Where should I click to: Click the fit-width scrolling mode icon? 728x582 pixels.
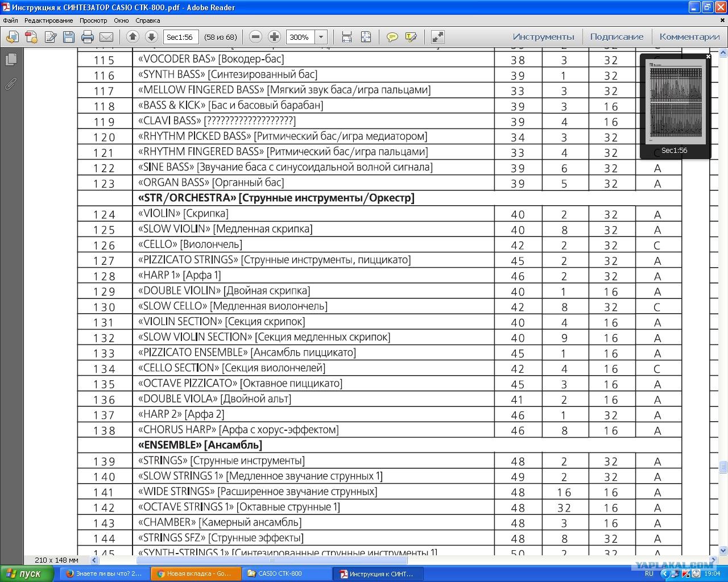347,37
